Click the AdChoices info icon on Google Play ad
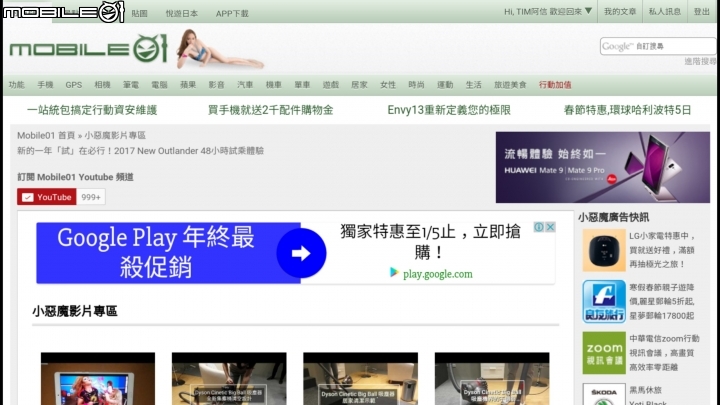720x405 pixels. coord(539,227)
